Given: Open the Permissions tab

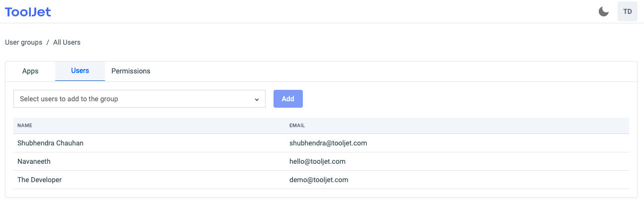Looking at the screenshot, I should 131,71.
